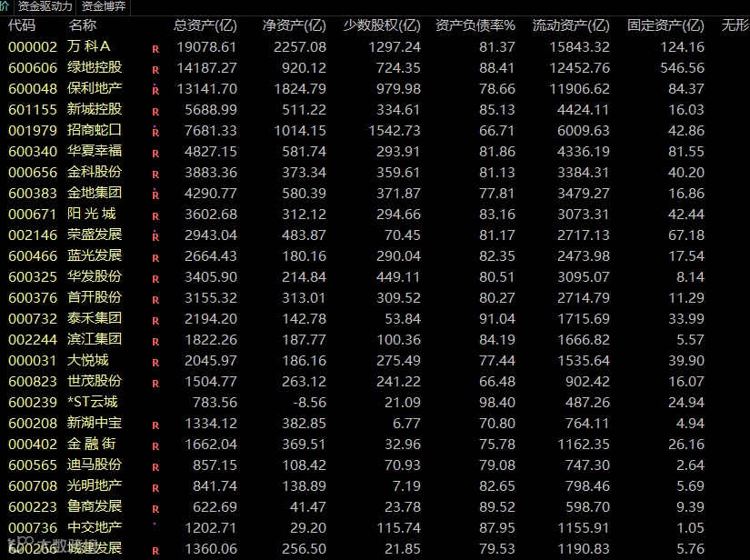Click the R marker beside 新湖中宝
Viewport: 750px width, 560px height.
coord(155,425)
